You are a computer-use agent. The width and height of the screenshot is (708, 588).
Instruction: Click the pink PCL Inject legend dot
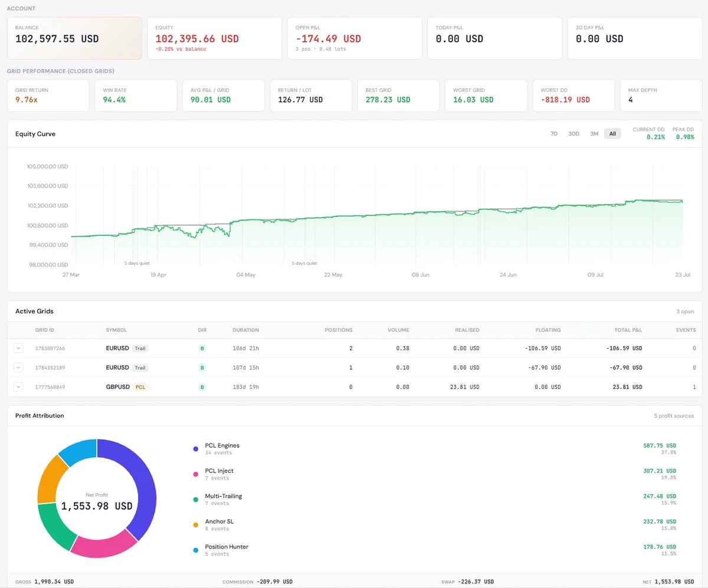196,474
